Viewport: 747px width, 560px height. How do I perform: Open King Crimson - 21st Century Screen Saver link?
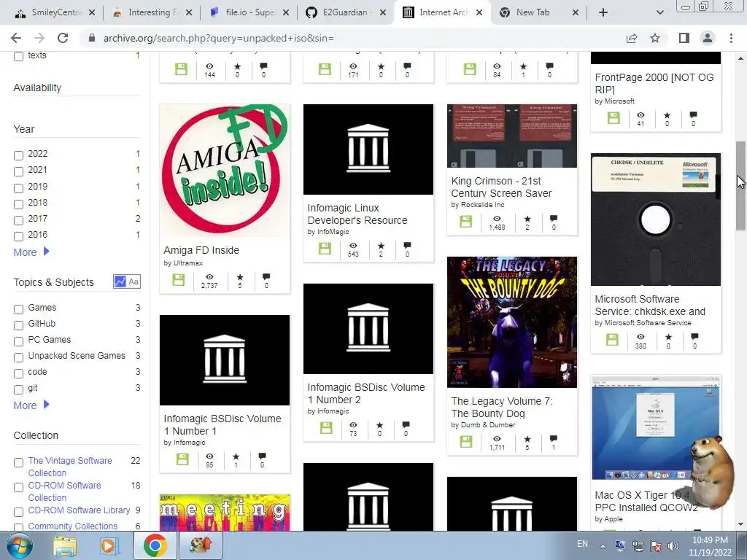[501, 187]
